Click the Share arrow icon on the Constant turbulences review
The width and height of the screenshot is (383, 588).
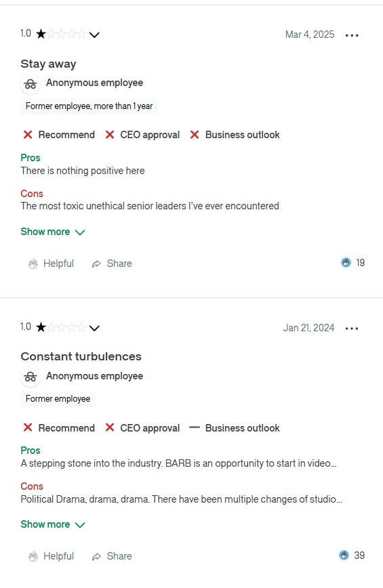point(96,557)
